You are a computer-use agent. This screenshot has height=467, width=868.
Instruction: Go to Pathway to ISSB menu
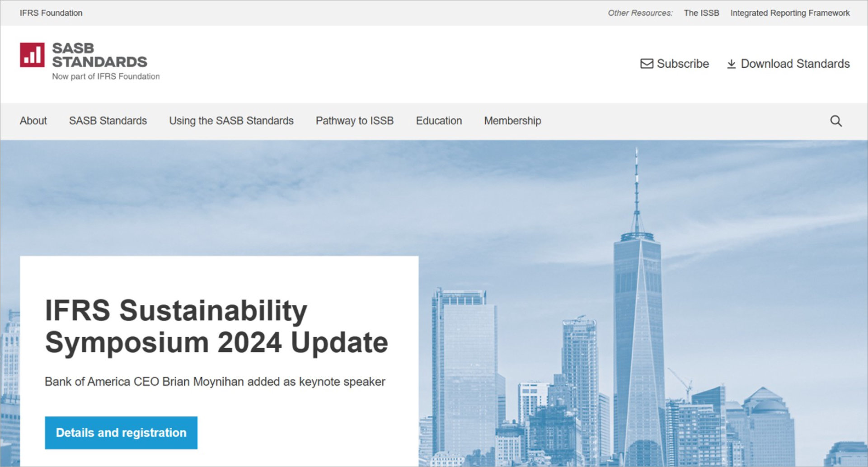pyautogui.click(x=355, y=121)
